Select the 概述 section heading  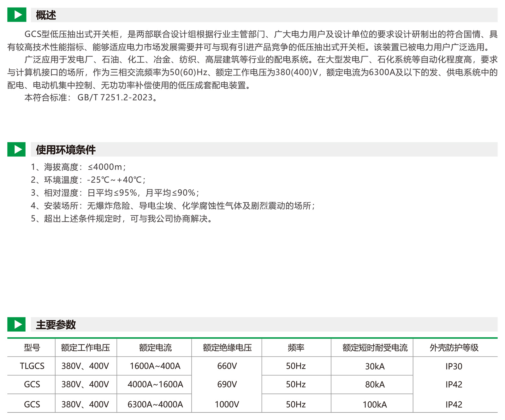point(46,15)
